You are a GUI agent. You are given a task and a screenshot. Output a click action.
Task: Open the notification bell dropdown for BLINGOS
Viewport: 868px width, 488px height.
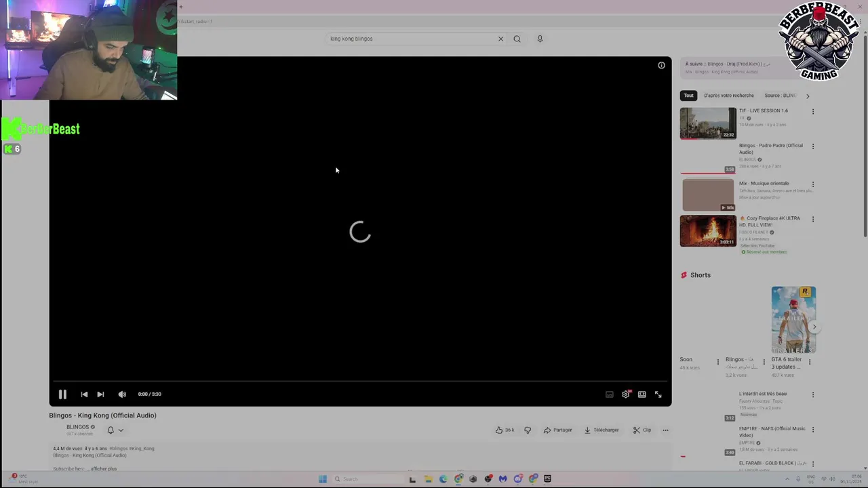click(115, 430)
